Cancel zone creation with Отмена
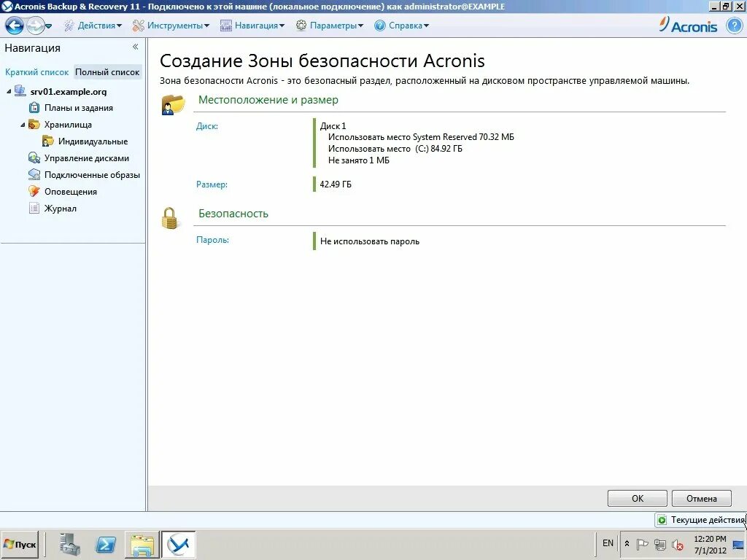Image resolution: width=747 pixels, height=560 pixels. click(x=701, y=498)
